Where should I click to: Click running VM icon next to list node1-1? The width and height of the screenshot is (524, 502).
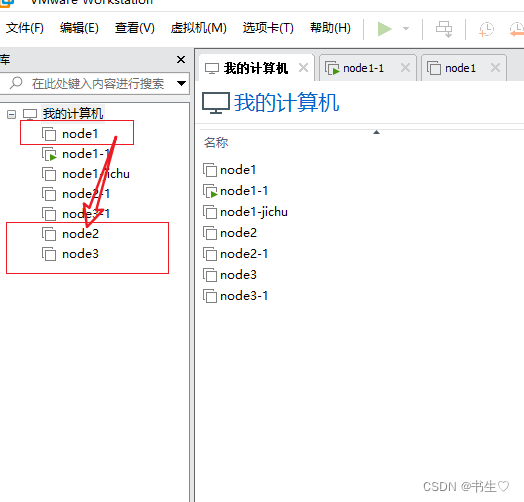point(210,191)
